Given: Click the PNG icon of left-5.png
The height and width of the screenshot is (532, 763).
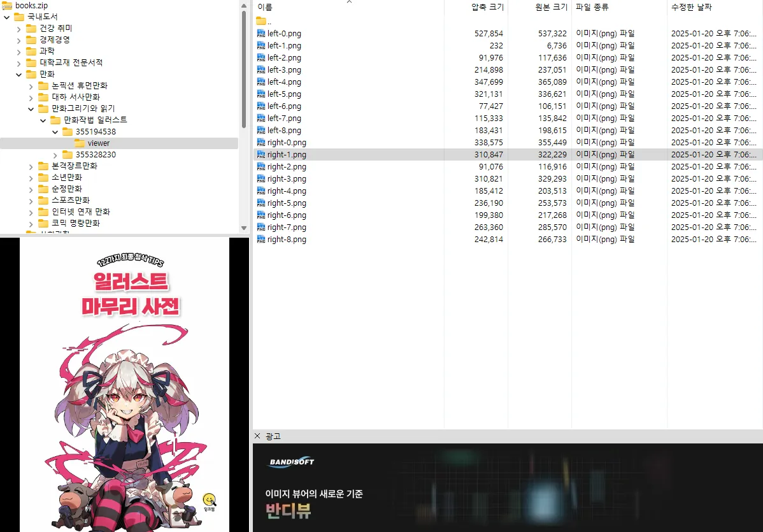Looking at the screenshot, I should click(x=260, y=94).
